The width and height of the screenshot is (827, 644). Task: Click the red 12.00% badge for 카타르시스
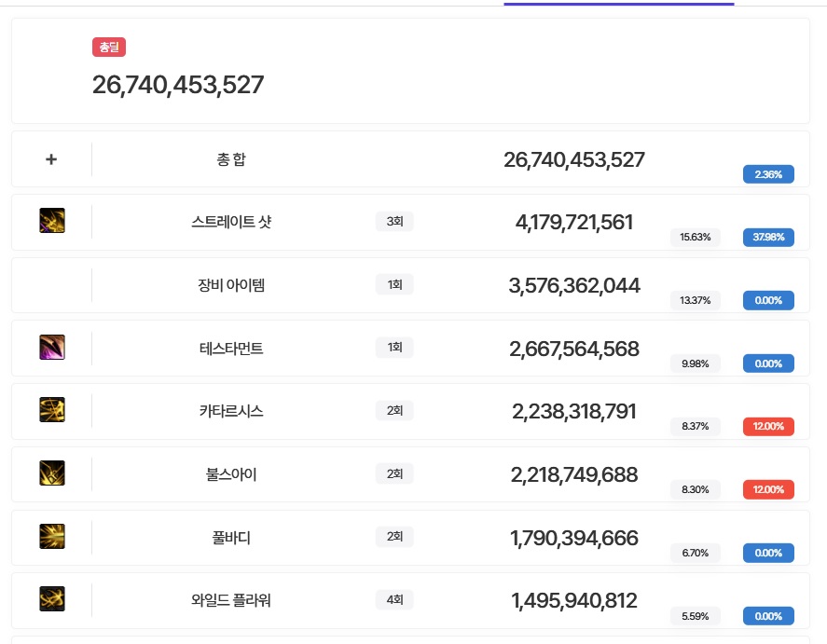pos(768,426)
